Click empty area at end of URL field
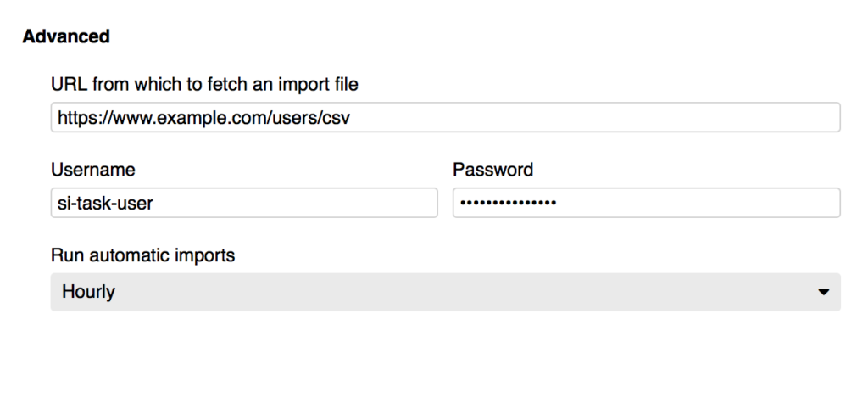Viewport: 868px width, 409px height. tap(595, 117)
